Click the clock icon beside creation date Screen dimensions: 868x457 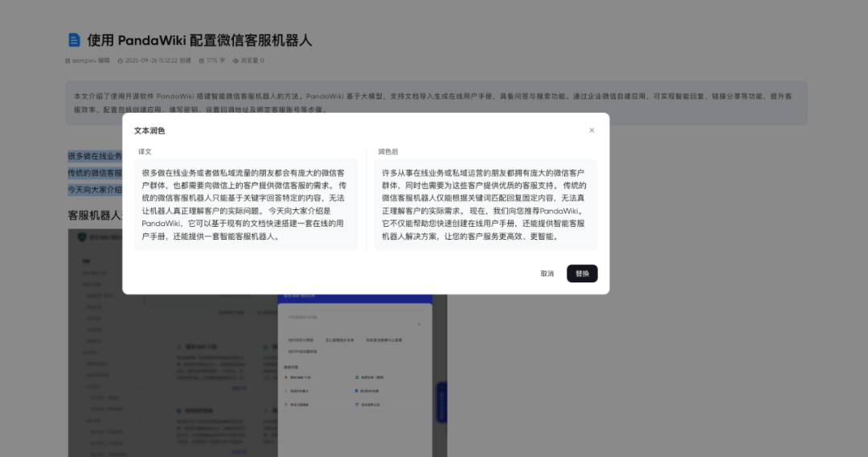click(x=120, y=61)
